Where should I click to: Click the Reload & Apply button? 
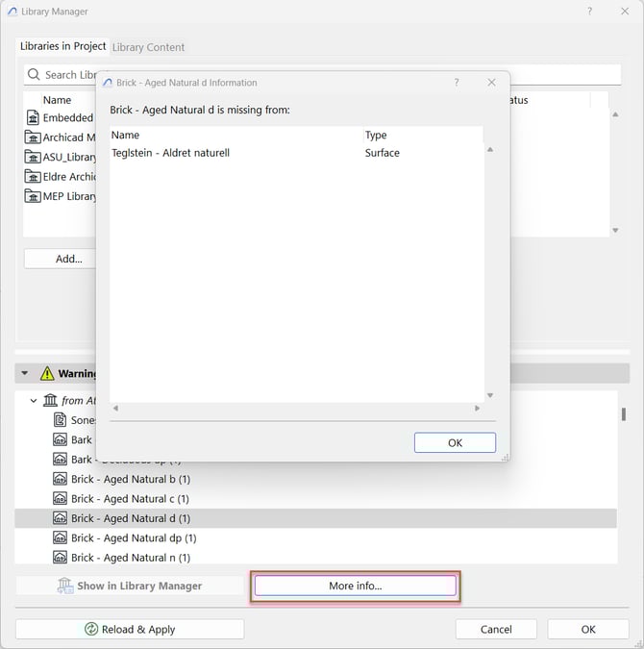point(130,629)
